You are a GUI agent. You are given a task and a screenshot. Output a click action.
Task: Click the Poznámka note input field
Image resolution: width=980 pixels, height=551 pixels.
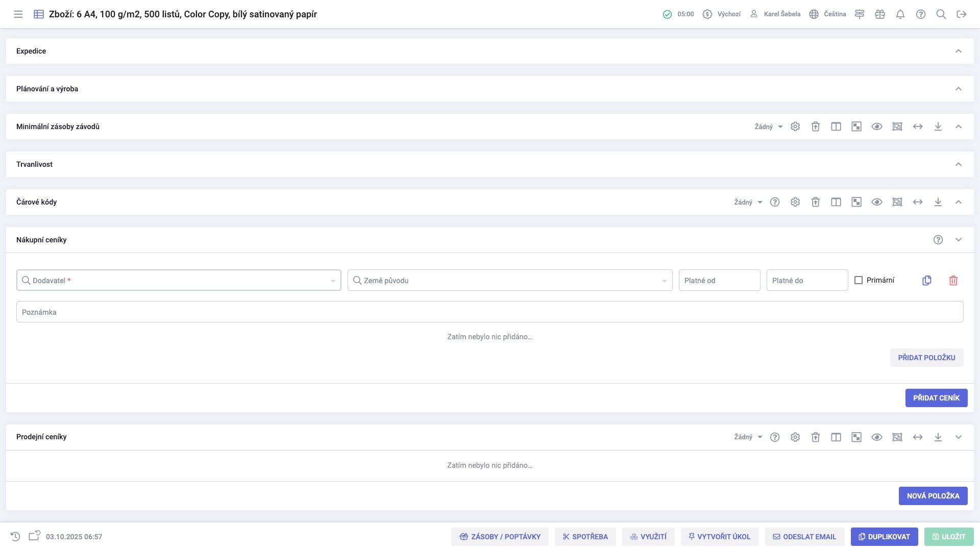click(489, 312)
